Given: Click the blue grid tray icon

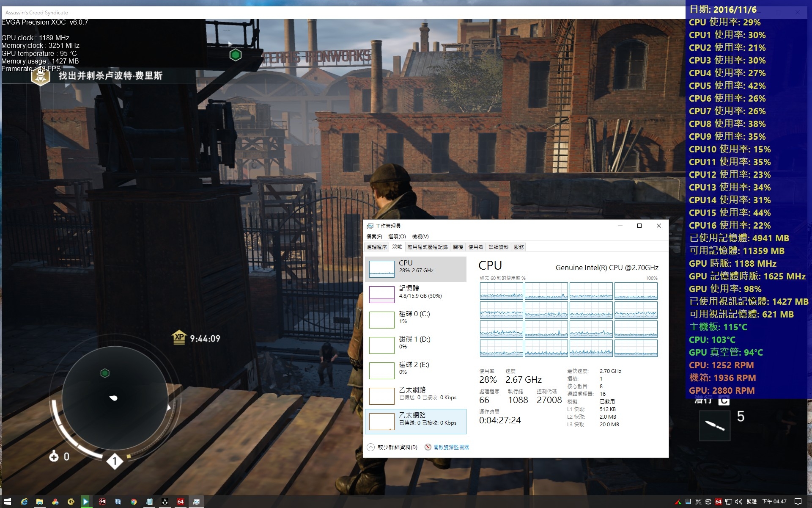Looking at the screenshot, I should 688,502.
